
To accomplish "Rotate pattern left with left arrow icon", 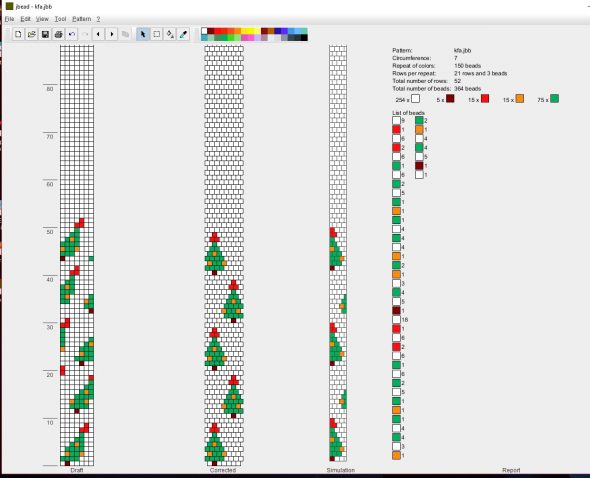I will [x=98, y=34].
